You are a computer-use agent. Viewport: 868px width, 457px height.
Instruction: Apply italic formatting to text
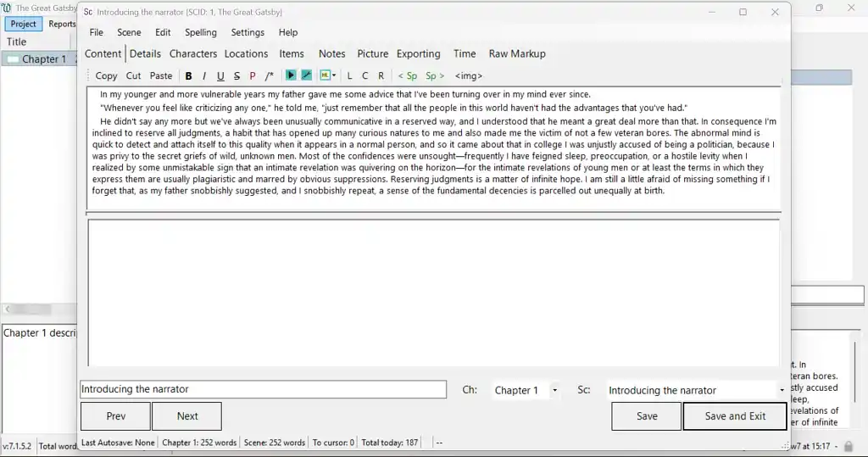(x=203, y=75)
